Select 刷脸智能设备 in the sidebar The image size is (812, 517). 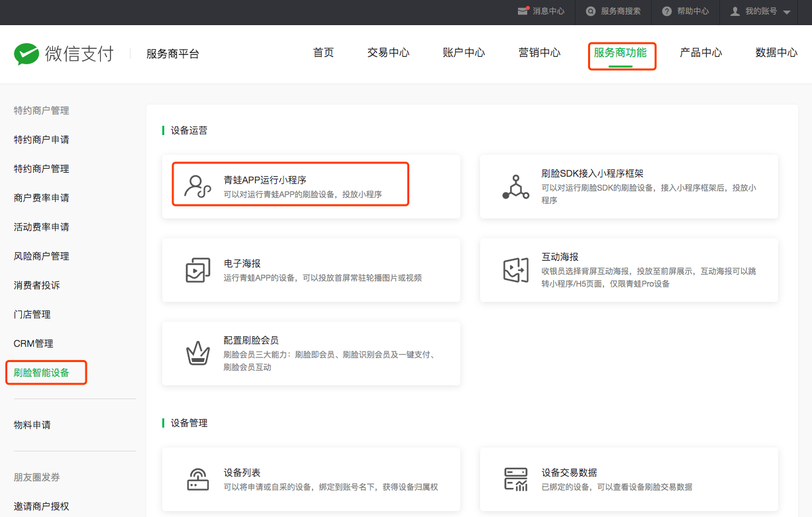tap(41, 373)
